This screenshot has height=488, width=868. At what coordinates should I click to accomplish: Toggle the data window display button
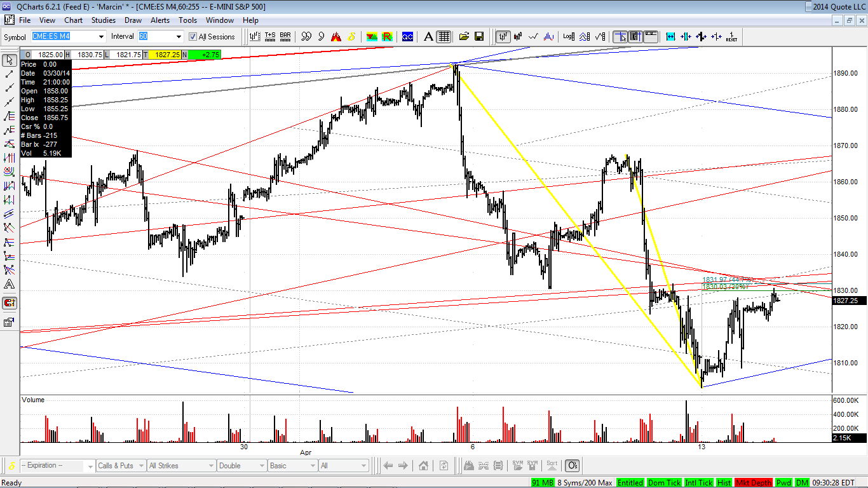[635, 36]
